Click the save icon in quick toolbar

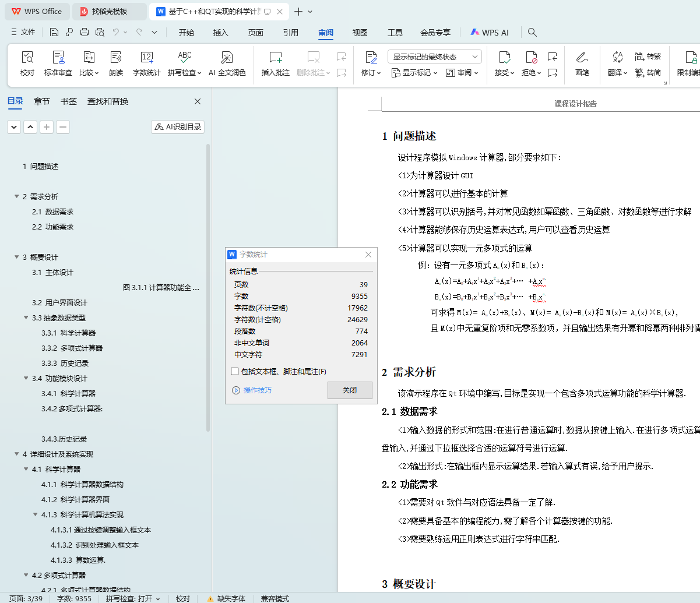(54, 33)
